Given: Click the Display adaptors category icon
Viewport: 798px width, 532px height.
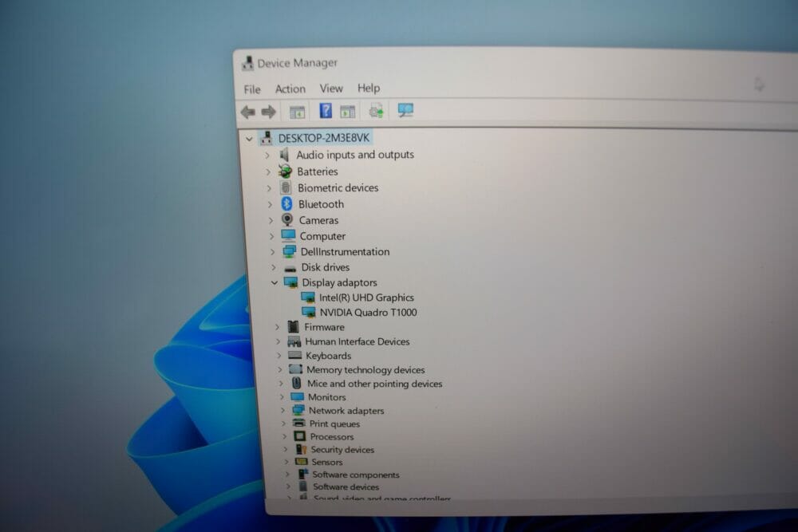Looking at the screenshot, I should pos(291,282).
